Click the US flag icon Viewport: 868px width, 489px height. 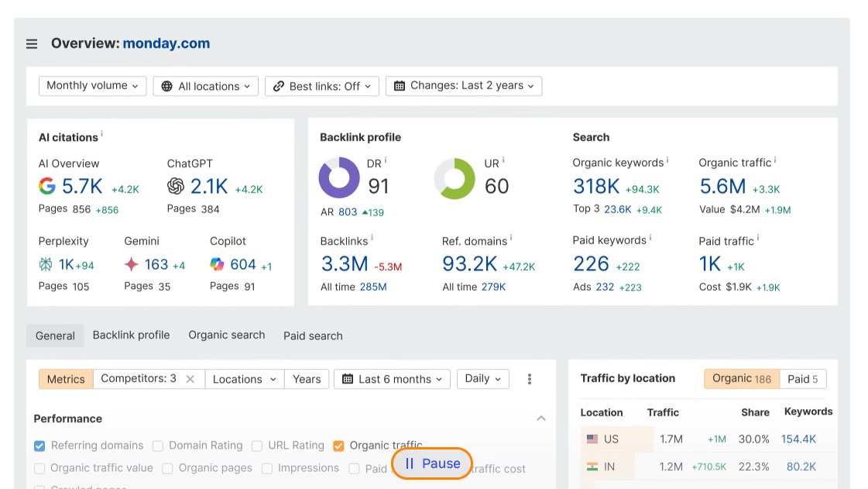click(592, 439)
